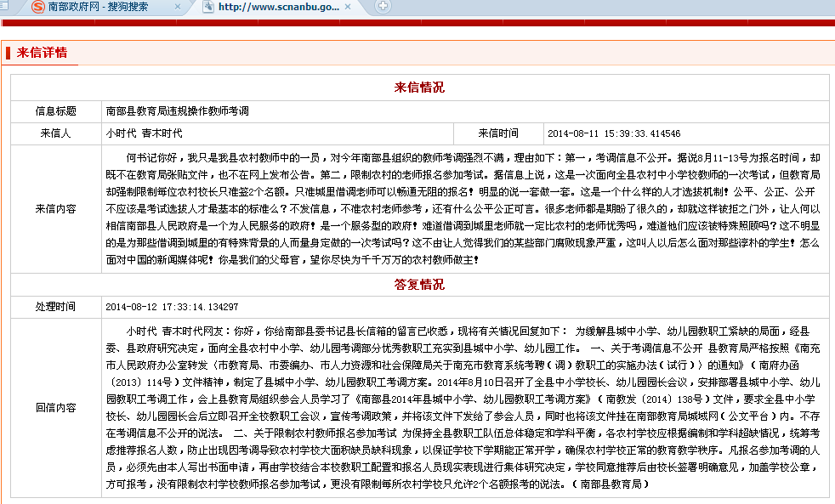Close the 南部政府网 - 搜狗搜索 tab
Screen dimensions: 835x504
(x=178, y=7)
